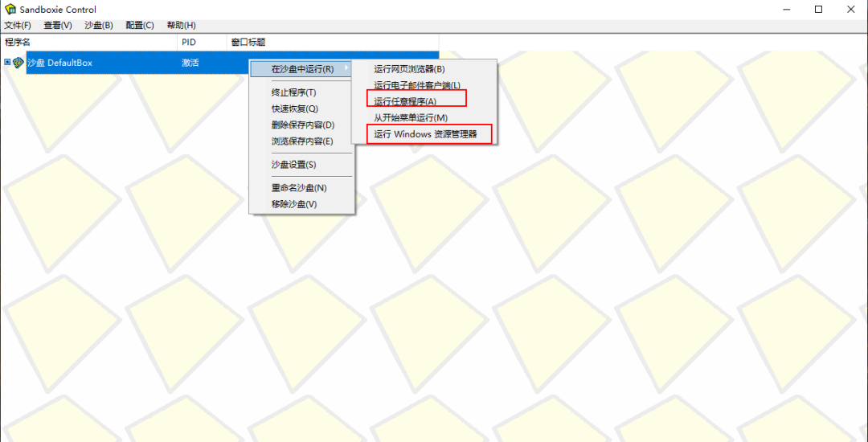
Task: Select 删除保存内容(D) from context menu
Action: pos(302,125)
